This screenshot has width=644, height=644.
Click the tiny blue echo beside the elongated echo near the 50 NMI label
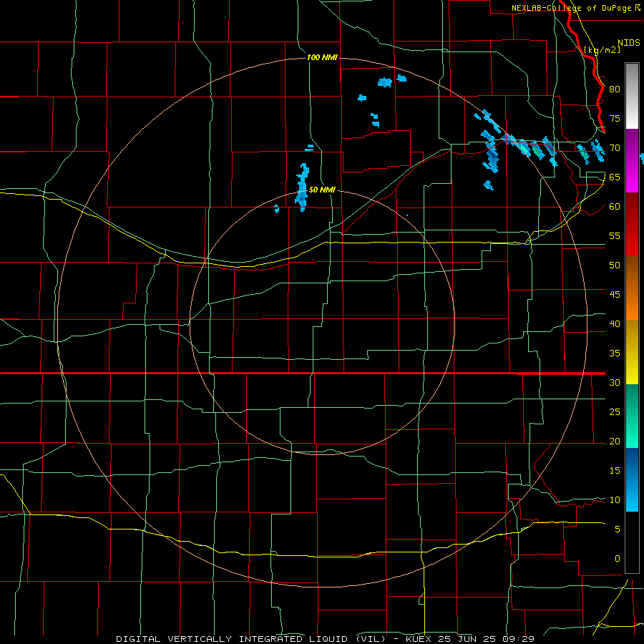coord(276,209)
